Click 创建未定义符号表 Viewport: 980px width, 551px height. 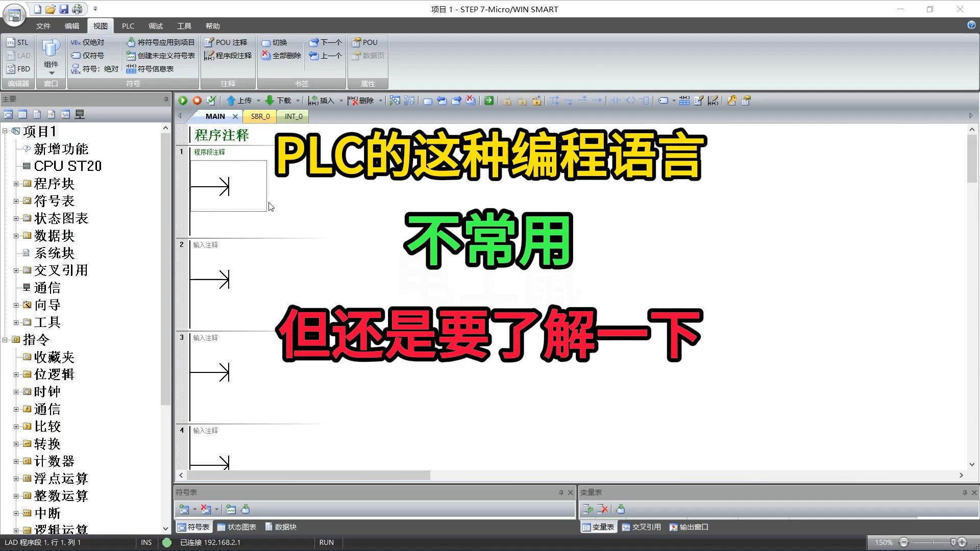(x=161, y=56)
